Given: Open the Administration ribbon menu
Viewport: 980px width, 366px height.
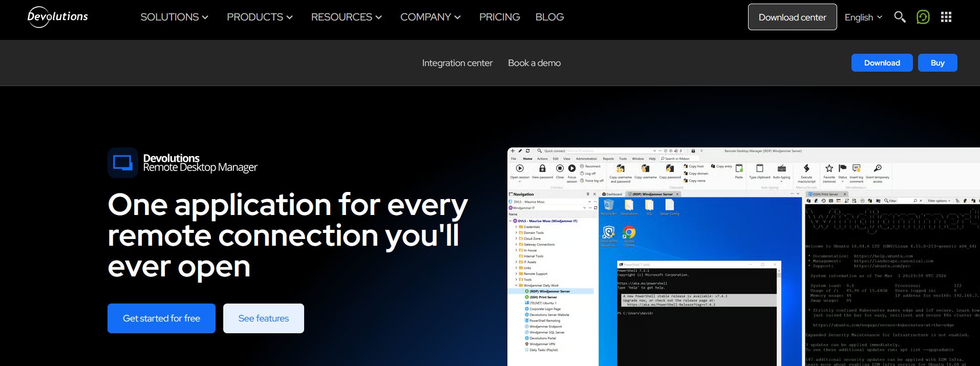Looking at the screenshot, I should [x=586, y=159].
